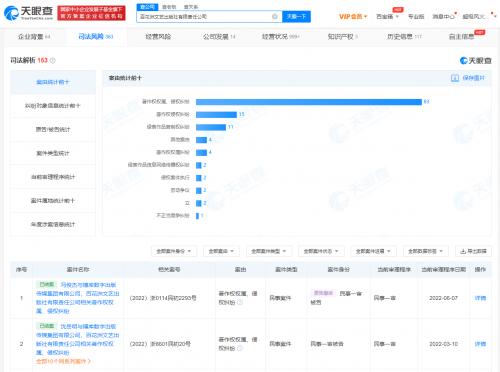Select 原告/被告统计 in the sidebar
The width and height of the screenshot is (500, 372).
pyautogui.click(x=53, y=129)
